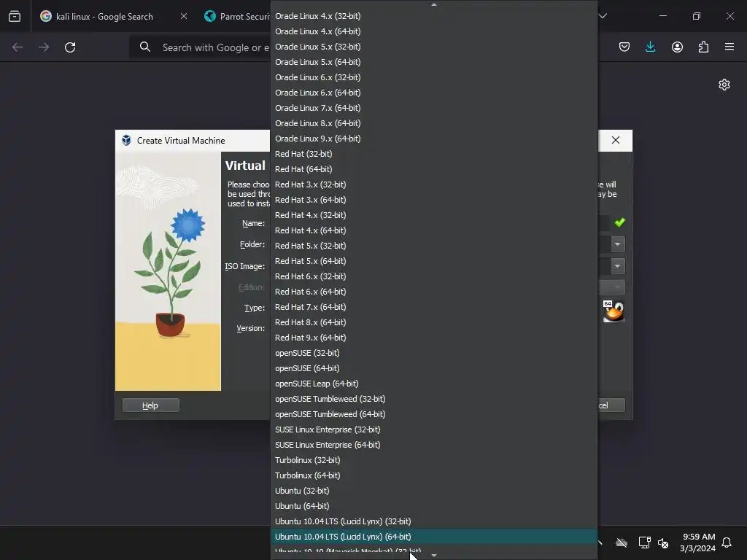Select SUSE Linux Enterprise (64-bit)
This screenshot has width=747, height=560.
point(433,445)
